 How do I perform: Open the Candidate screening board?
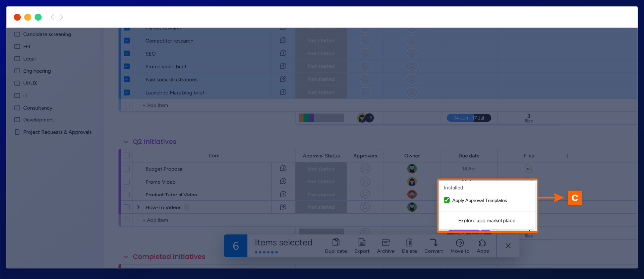click(47, 34)
